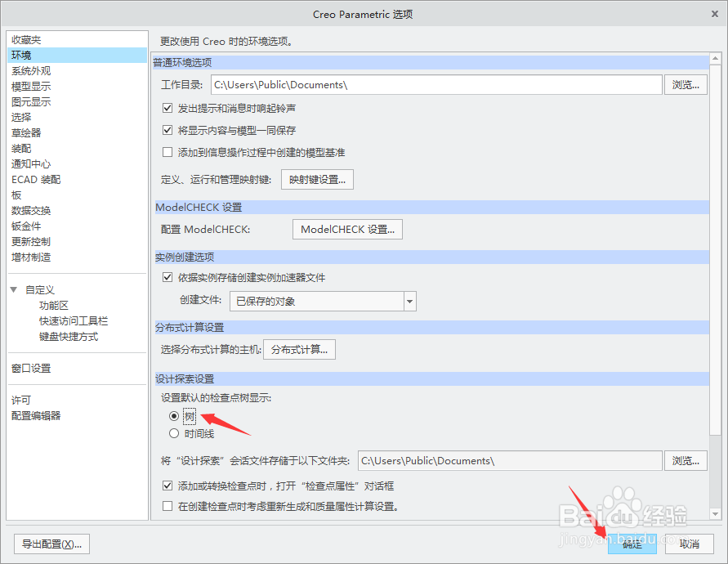Open 增材制造 options
The image size is (728, 564).
(x=31, y=257)
